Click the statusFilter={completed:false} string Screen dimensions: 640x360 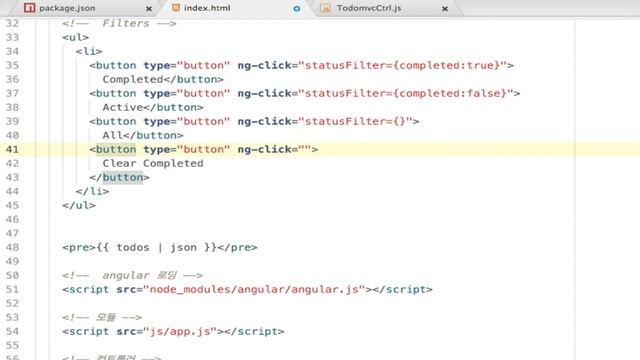coord(406,93)
